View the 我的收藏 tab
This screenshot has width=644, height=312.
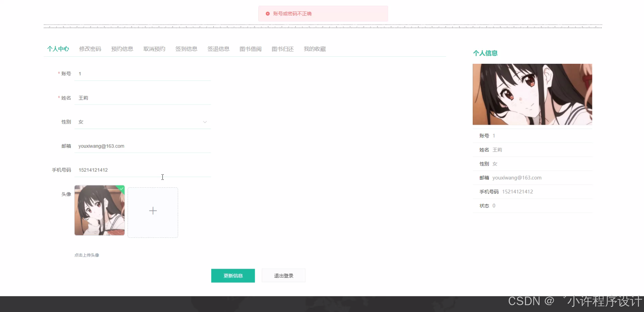(315, 49)
